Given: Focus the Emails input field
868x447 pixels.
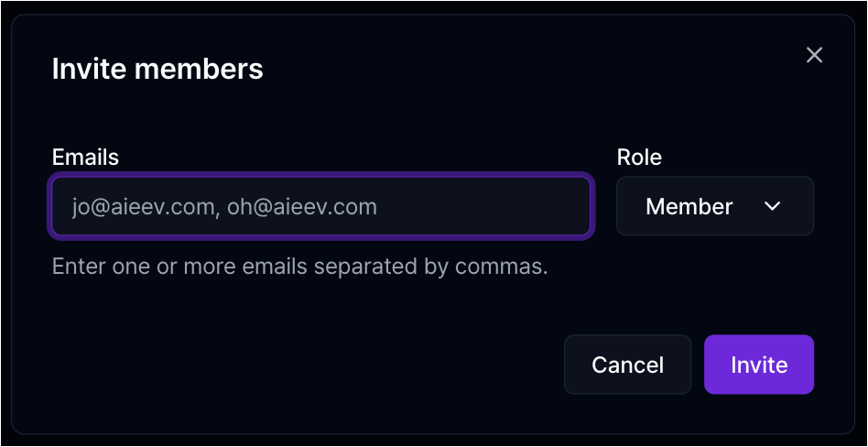Looking at the screenshot, I should click(321, 206).
